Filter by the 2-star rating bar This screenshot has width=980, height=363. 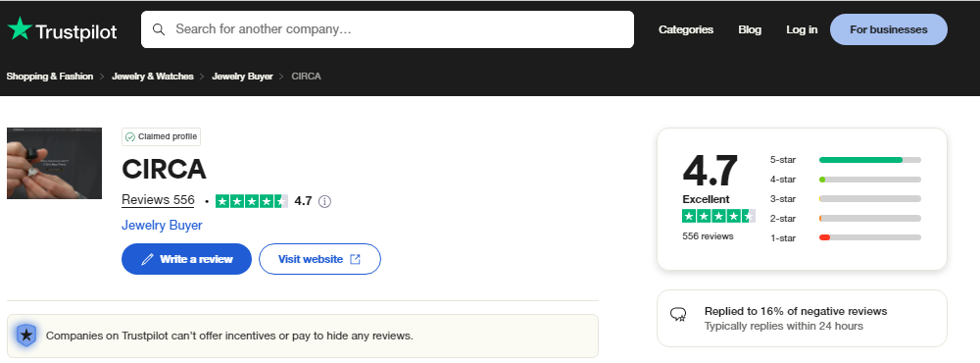870,219
